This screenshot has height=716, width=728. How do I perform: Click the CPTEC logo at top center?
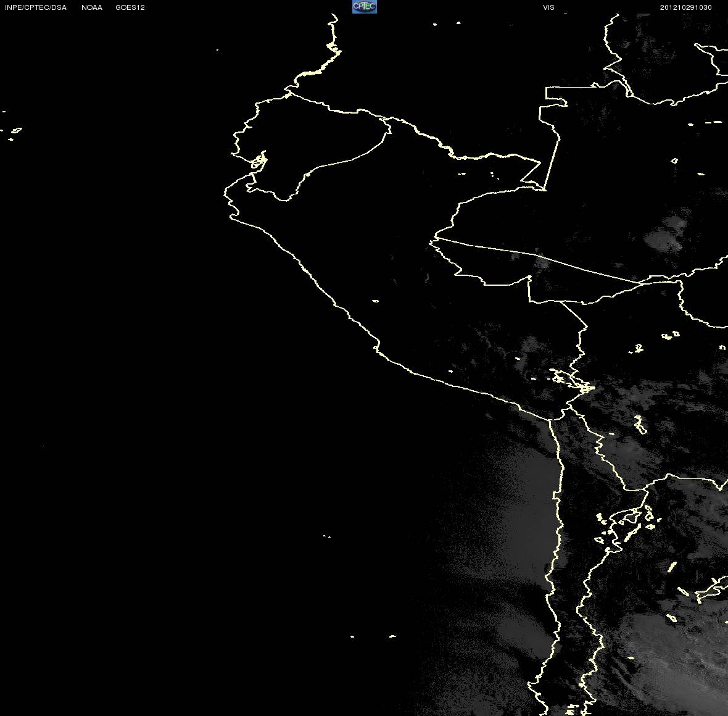coord(365,7)
